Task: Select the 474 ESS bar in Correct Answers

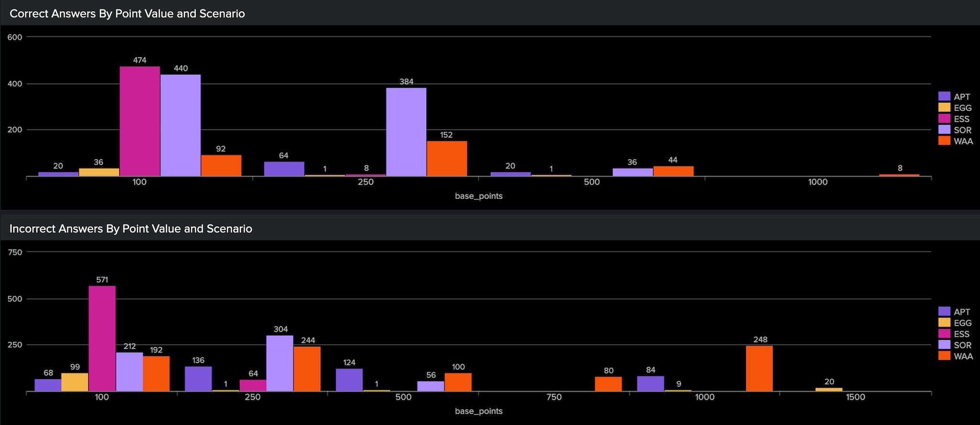Action: (x=140, y=121)
